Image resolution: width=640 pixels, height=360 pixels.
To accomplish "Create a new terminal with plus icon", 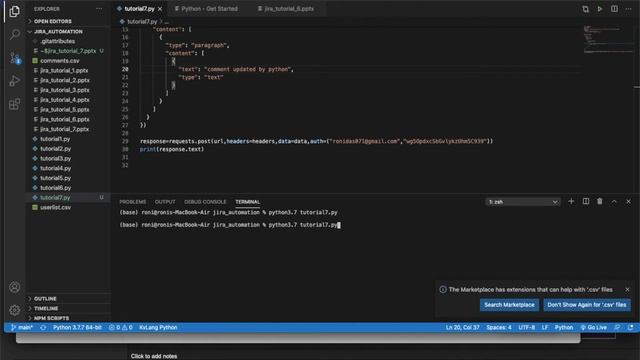I will tap(571, 201).
